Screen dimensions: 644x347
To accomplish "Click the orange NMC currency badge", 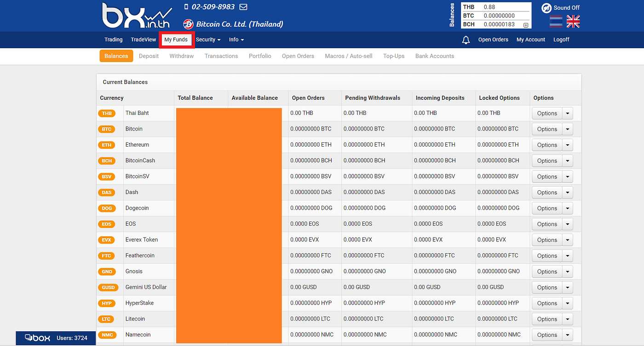I will 107,335.
